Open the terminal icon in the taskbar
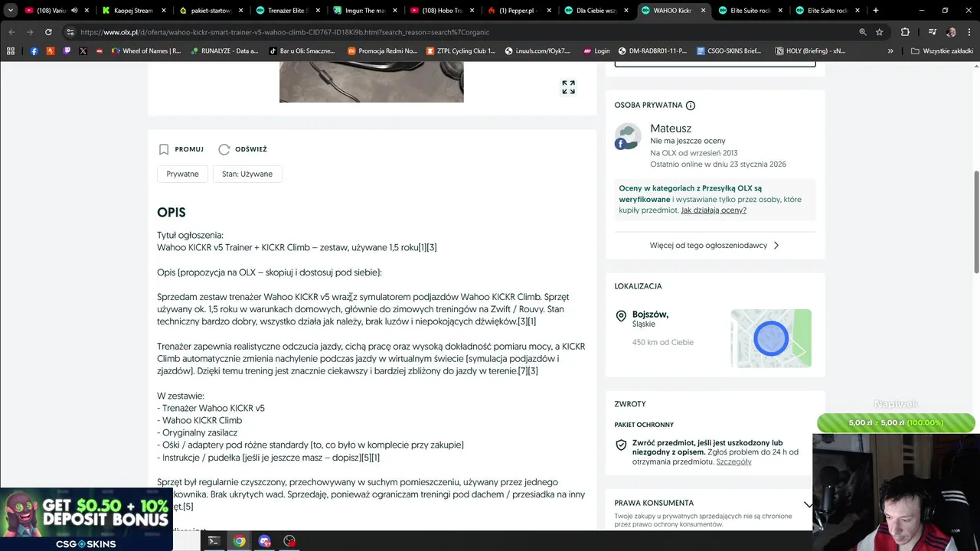Image resolution: width=980 pixels, height=551 pixels. click(214, 541)
